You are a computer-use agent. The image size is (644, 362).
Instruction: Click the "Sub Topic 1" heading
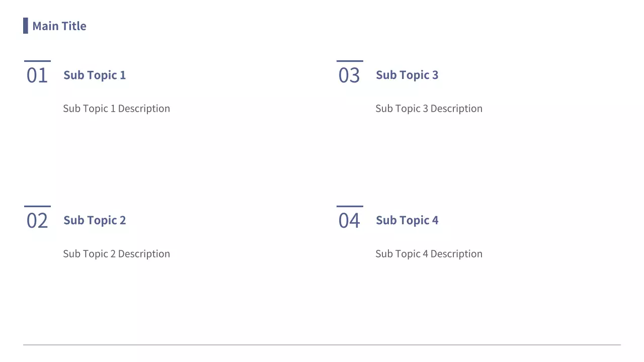click(95, 75)
